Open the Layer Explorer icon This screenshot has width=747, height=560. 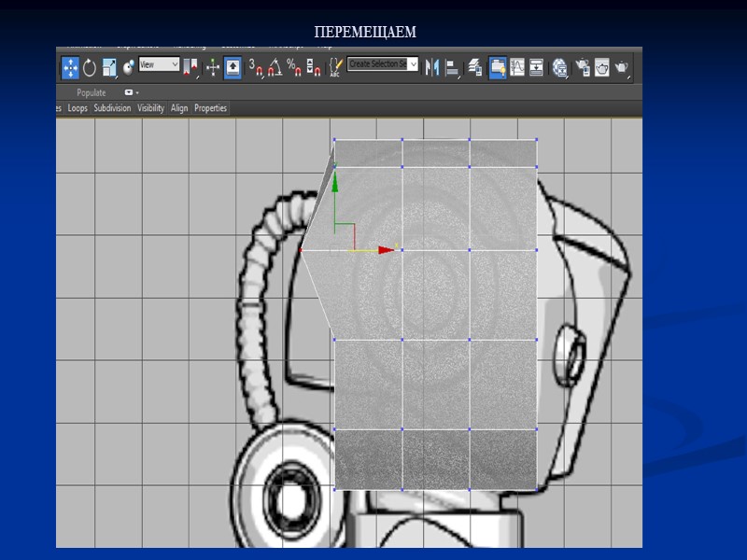pyautogui.click(x=474, y=67)
